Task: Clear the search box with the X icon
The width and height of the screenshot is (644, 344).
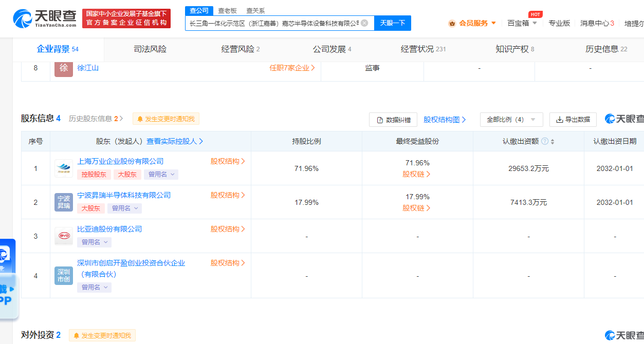Action: pos(364,23)
